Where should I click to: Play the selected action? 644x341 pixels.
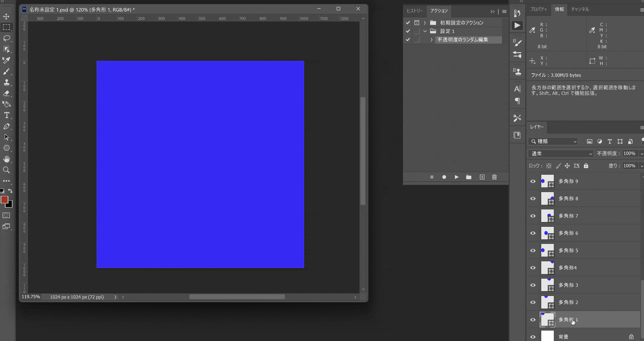pos(456,177)
